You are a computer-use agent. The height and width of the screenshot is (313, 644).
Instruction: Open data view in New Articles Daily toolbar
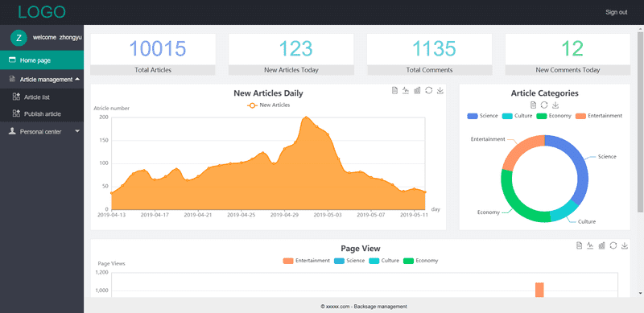394,90
